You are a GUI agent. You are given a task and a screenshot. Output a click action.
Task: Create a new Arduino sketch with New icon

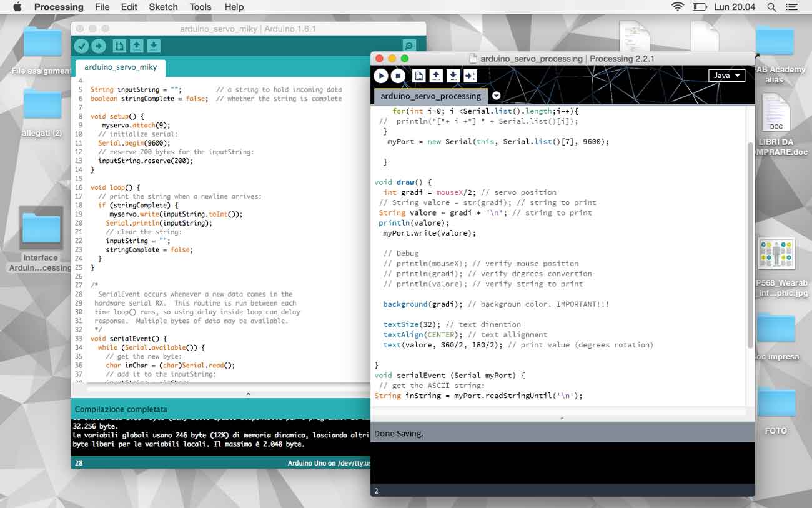tap(119, 46)
